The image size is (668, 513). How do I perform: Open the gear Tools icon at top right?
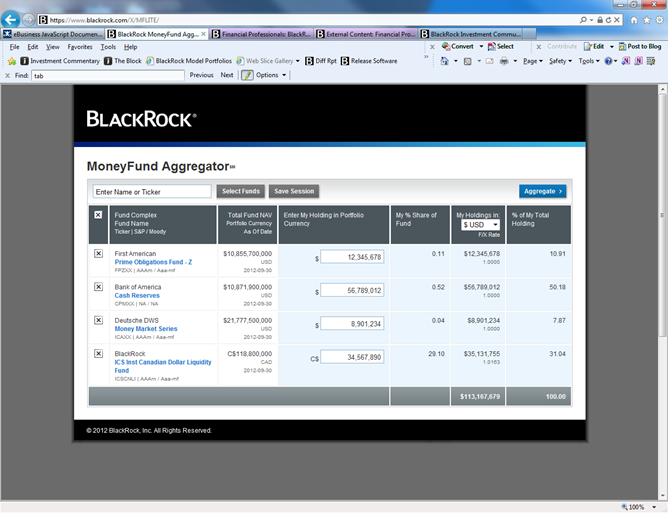pos(659,20)
